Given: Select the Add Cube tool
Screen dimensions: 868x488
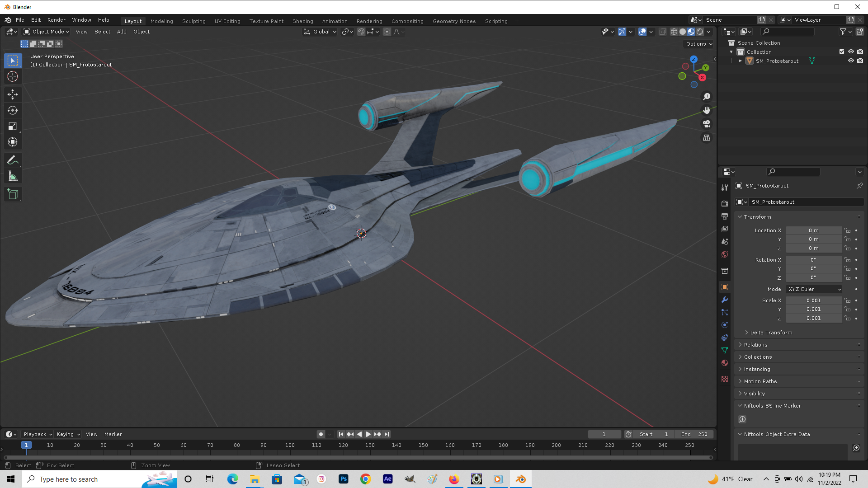Looking at the screenshot, I should click(13, 194).
